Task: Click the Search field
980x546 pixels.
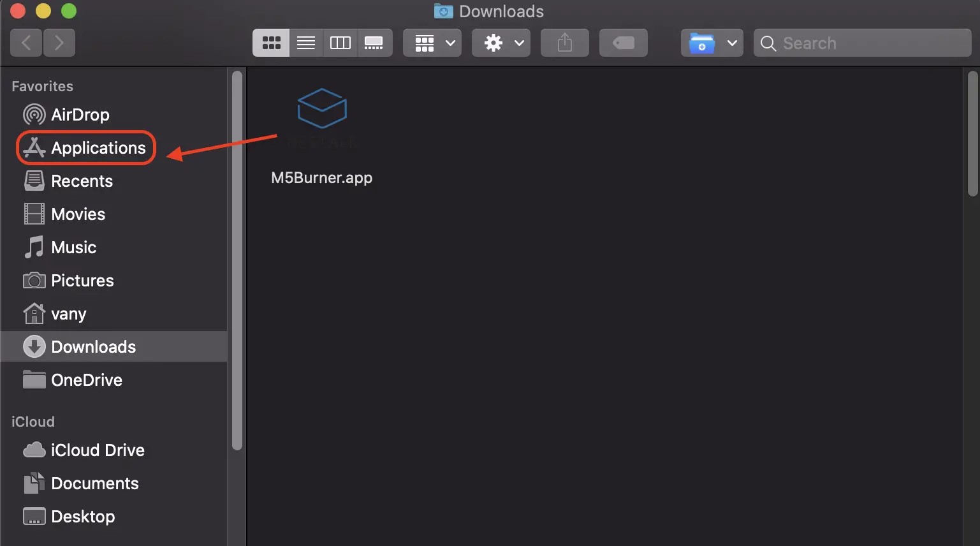Action: 862,43
